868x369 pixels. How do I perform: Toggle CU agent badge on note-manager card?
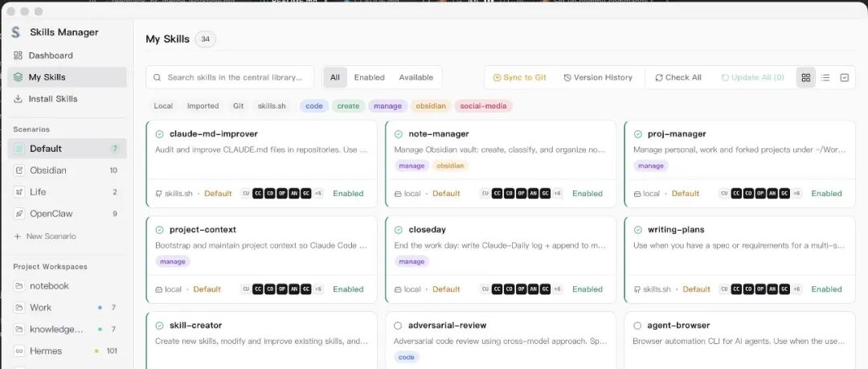click(x=485, y=194)
